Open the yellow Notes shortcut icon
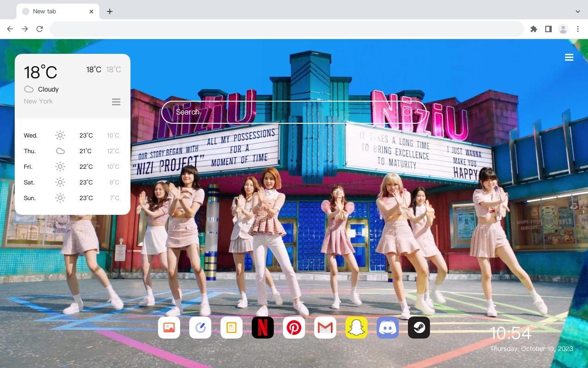The height and width of the screenshot is (368, 588). pos(232,328)
